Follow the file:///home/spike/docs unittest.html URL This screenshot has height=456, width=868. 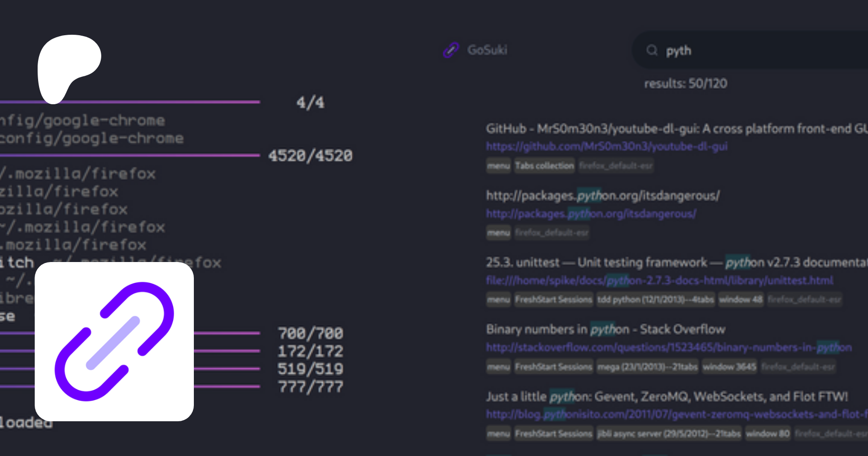pyautogui.click(x=659, y=280)
